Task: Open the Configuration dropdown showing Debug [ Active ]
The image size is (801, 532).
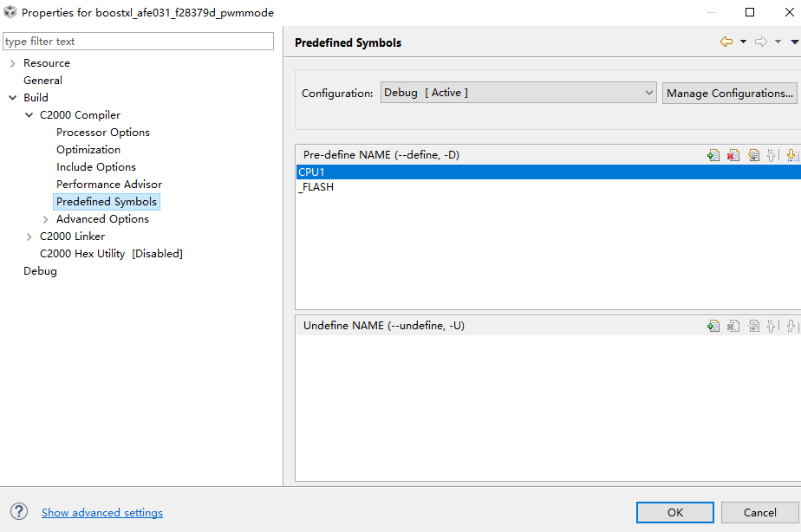Action: click(x=518, y=93)
